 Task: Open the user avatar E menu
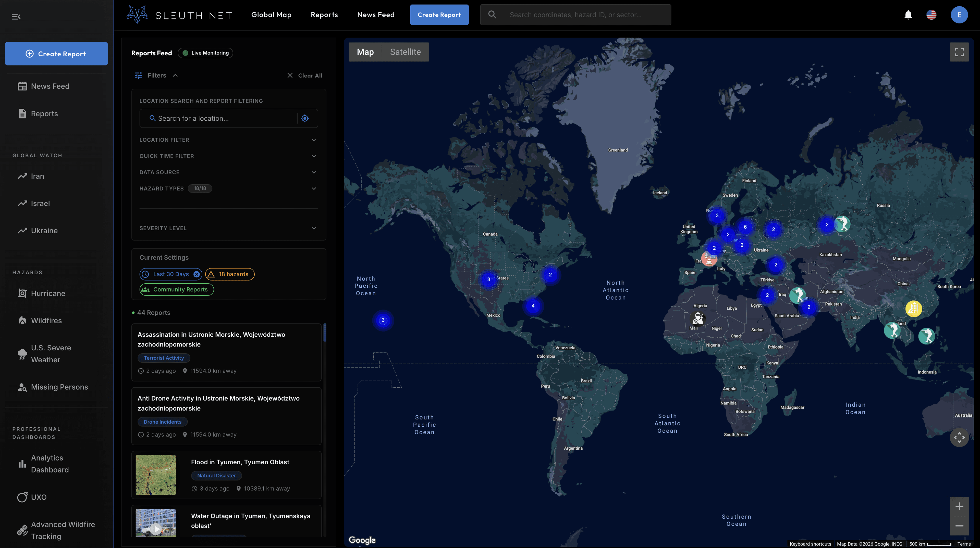tap(959, 15)
